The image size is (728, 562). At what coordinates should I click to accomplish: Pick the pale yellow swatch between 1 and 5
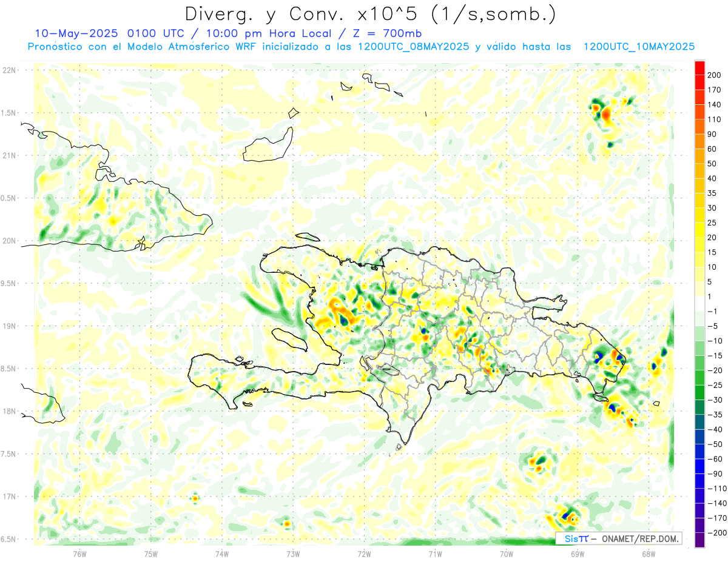pyautogui.click(x=699, y=289)
